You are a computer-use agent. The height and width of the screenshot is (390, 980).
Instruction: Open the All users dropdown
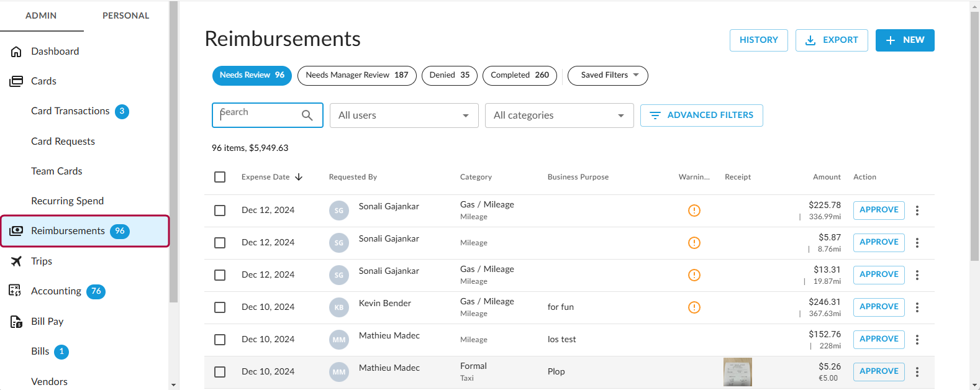[x=404, y=116]
